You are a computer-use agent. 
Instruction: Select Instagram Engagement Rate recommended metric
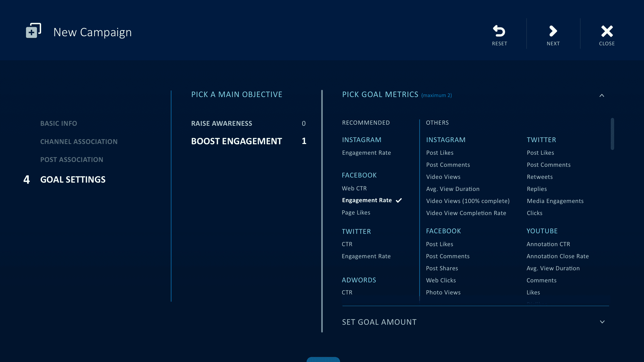click(x=366, y=153)
